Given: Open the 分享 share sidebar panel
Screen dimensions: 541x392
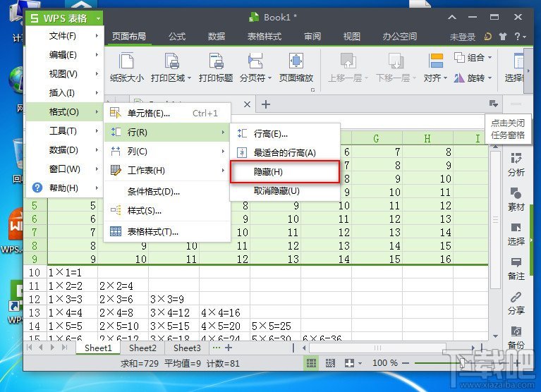Looking at the screenshot, I should pyautogui.click(x=516, y=303).
